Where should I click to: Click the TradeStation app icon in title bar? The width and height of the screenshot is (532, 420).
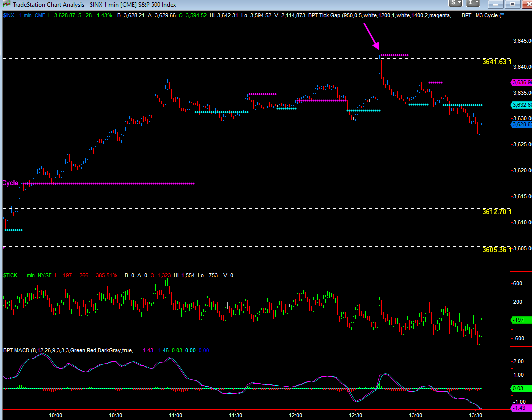(x=6, y=4)
